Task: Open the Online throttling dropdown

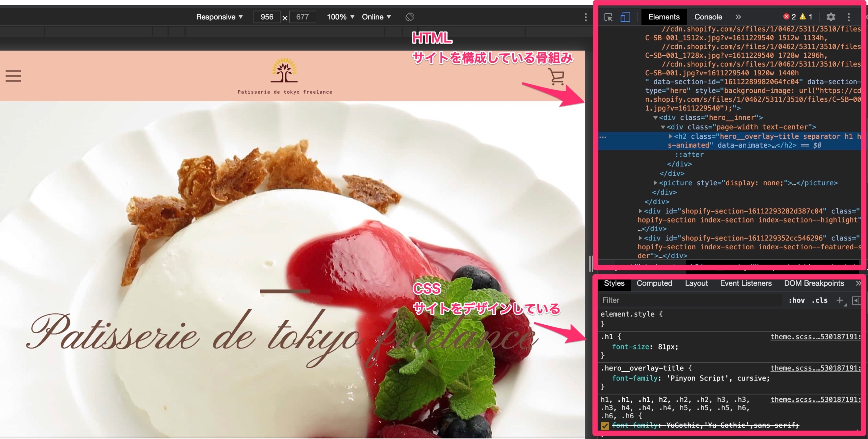Action: [376, 17]
